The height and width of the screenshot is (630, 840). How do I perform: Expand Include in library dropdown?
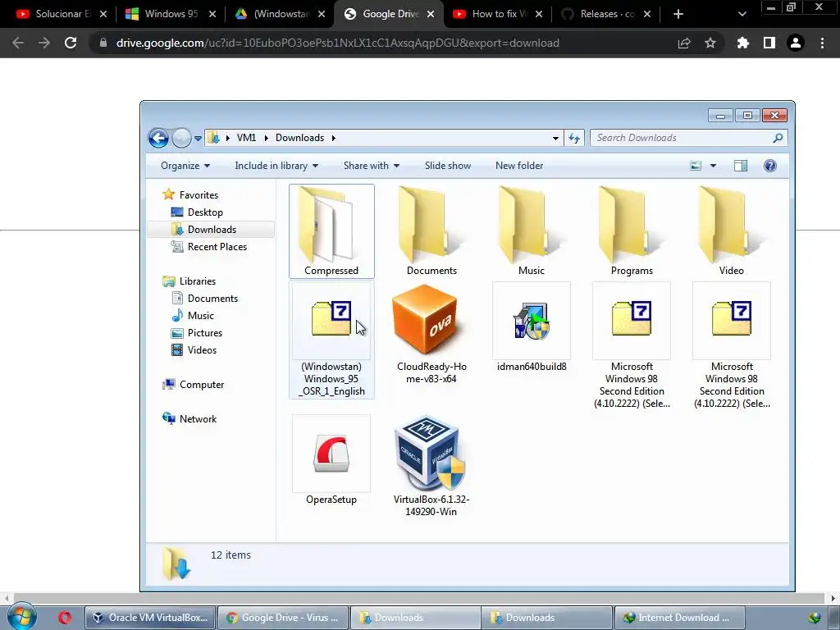276,166
